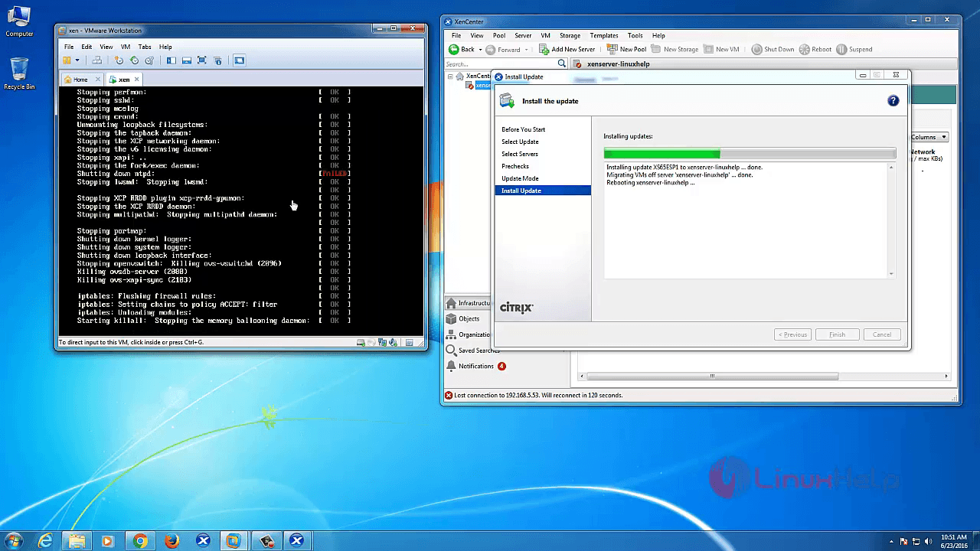Open the Columns dropdown in XenCenter
Image resolution: width=980 pixels, height=551 pixels.
coord(929,137)
